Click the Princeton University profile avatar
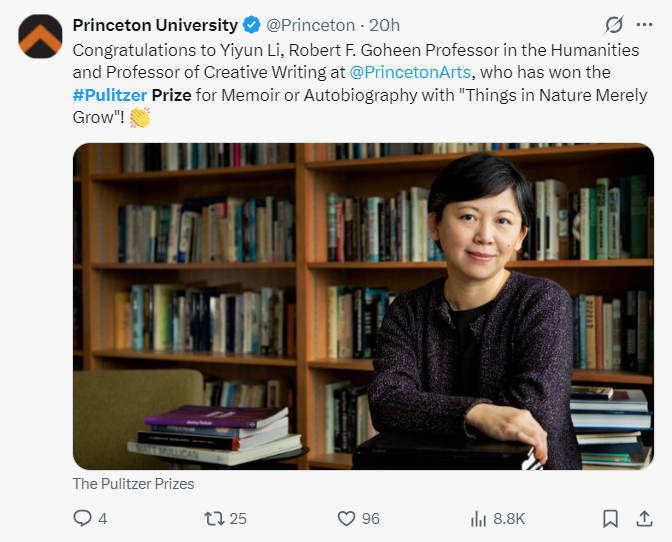This screenshot has height=542, width=672. [40, 36]
